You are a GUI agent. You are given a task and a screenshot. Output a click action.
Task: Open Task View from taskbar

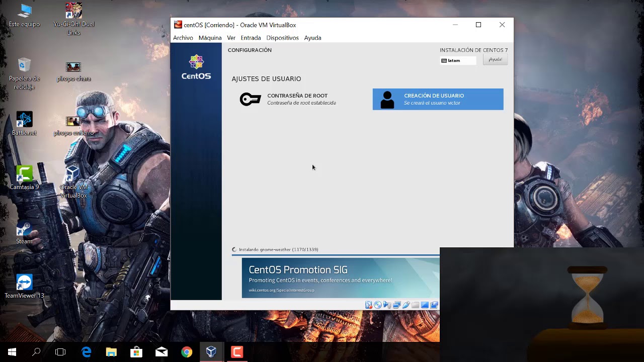(60, 352)
